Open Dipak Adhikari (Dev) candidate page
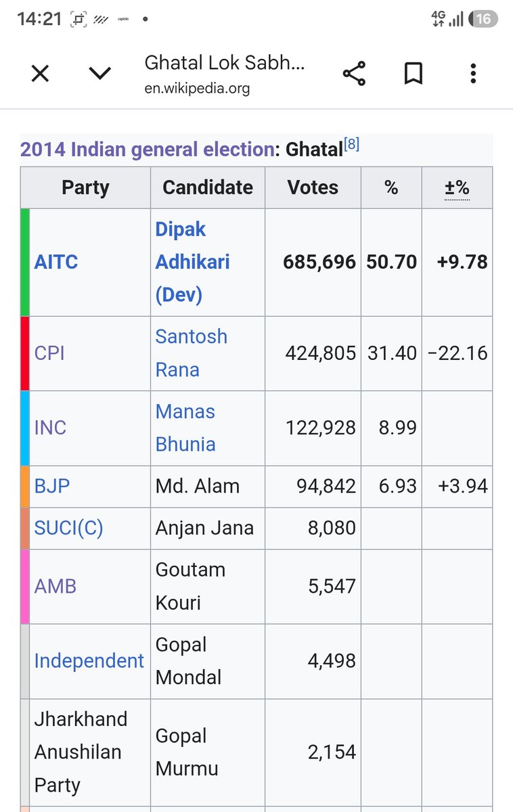 point(193,262)
